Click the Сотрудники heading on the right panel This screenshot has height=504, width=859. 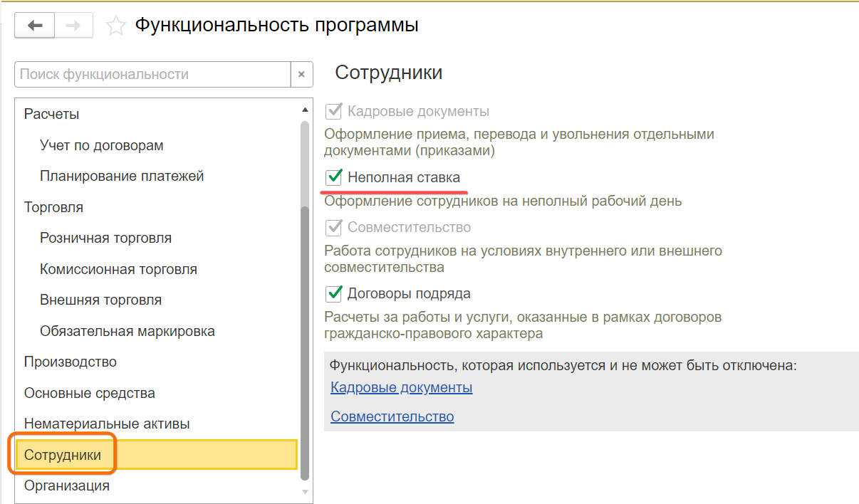(x=389, y=73)
